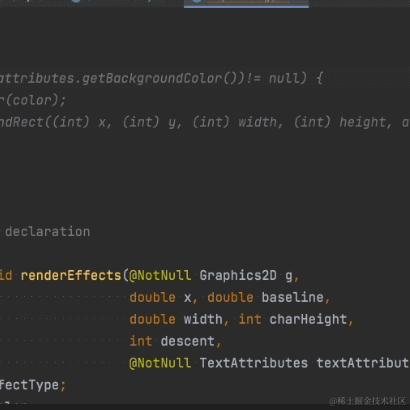Click the @NotNull annotation before Graphics2D
This screenshot has height=410, width=410.
160,276
